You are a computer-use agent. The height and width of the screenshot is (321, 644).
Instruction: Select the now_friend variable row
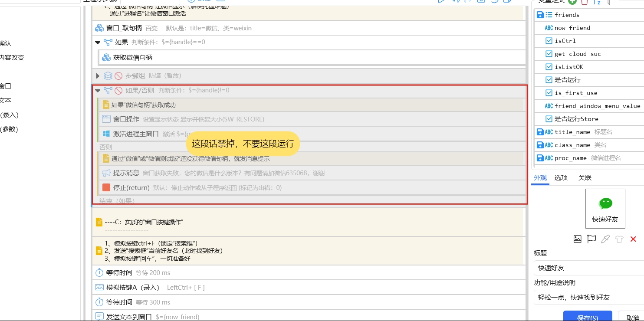coord(589,28)
